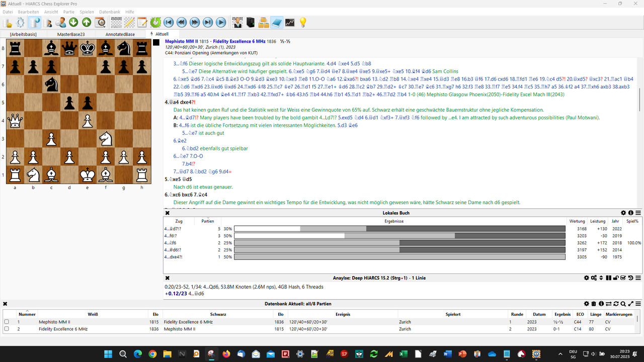The width and height of the screenshot is (644, 362).
Task: Open the Ansicht menu
Action: click(x=51, y=12)
